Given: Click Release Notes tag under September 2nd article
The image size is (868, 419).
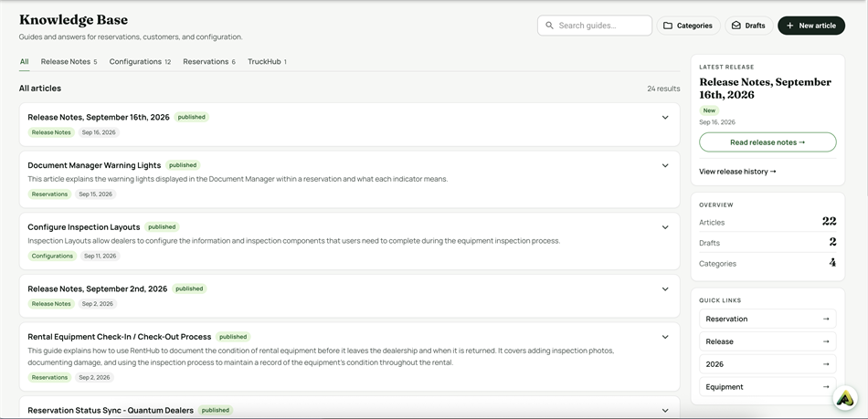Looking at the screenshot, I should tap(51, 304).
